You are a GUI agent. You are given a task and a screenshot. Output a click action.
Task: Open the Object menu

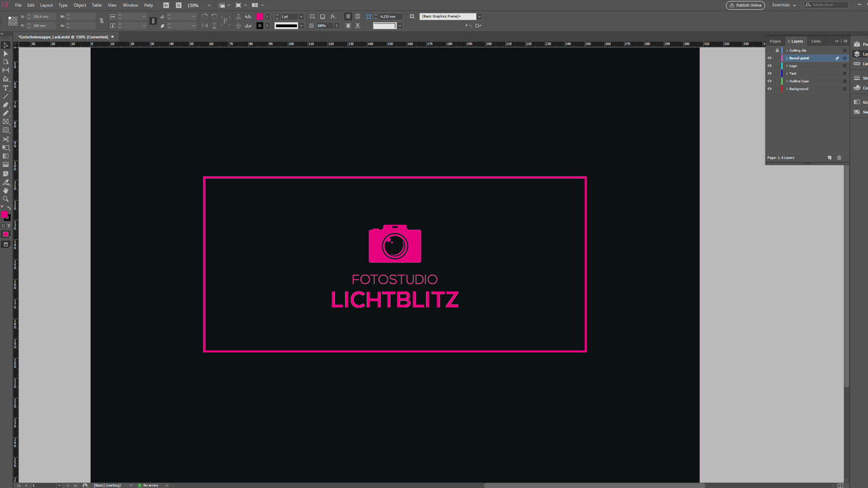pos(80,5)
